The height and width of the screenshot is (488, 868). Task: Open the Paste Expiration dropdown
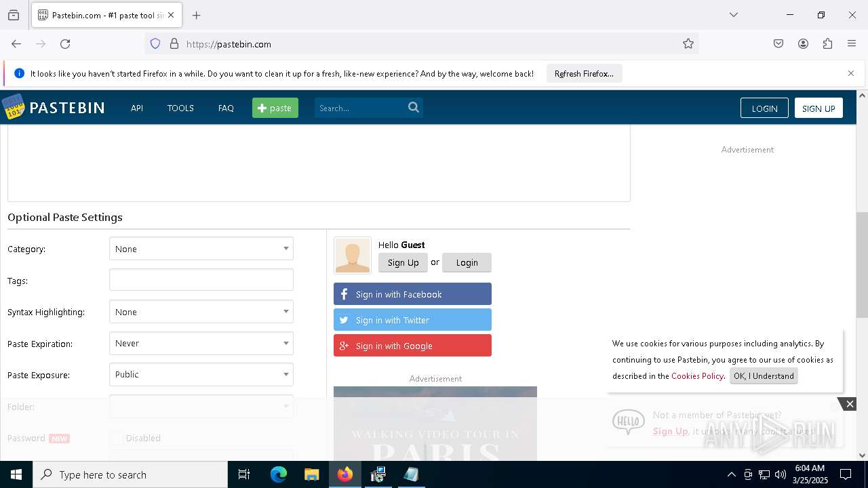click(x=201, y=344)
